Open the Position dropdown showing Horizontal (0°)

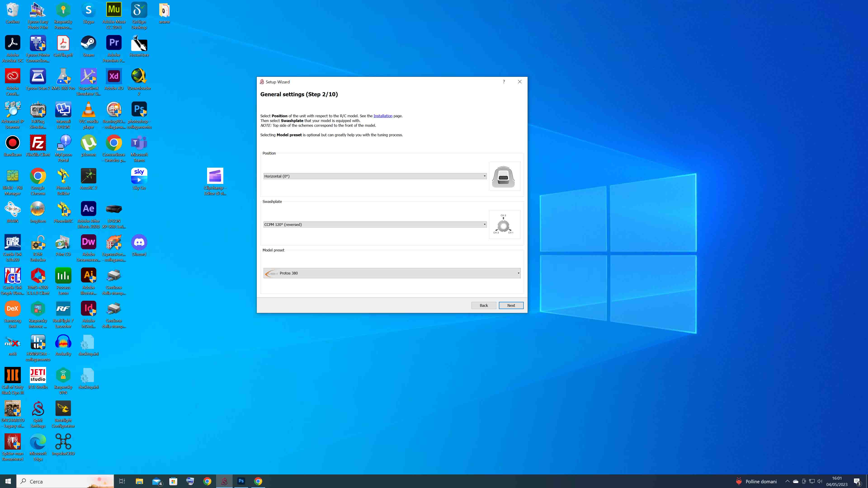click(x=375, y=176)
